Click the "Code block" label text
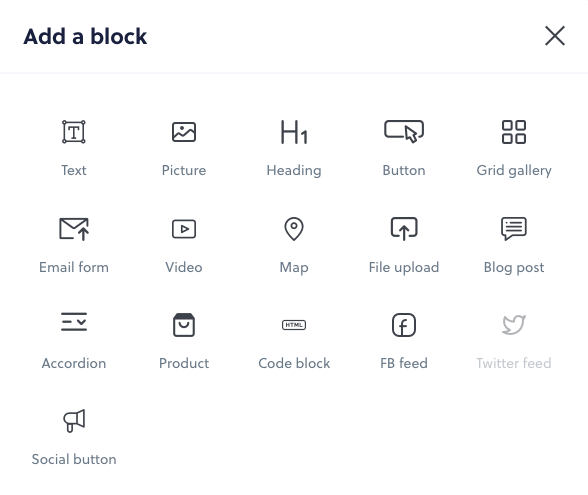The width and height of the screenshot is (588, 495). (x=294, y=363)
